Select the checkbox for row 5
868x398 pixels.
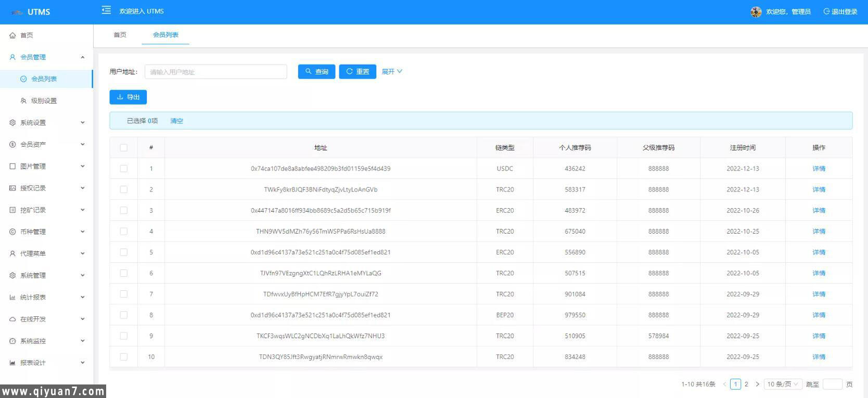click(x=123, y=252)
